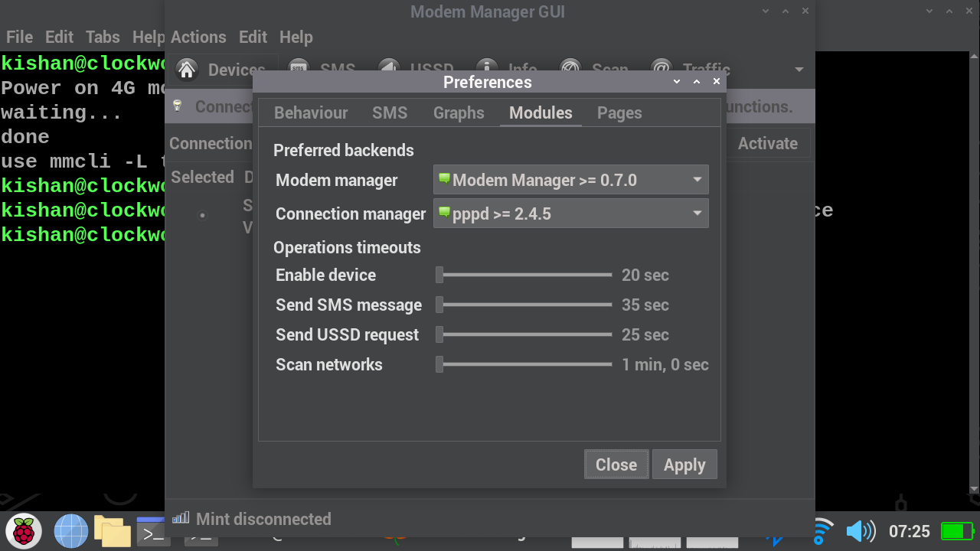980x551 pixels.
Task: Click the Enable device timeout slider
Action: pos(524,275)
